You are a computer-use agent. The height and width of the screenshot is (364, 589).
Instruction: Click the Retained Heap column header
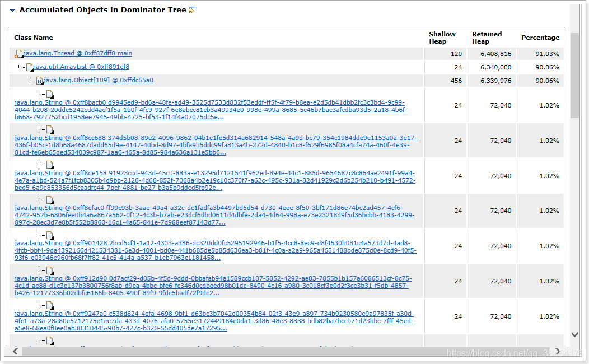487,38
